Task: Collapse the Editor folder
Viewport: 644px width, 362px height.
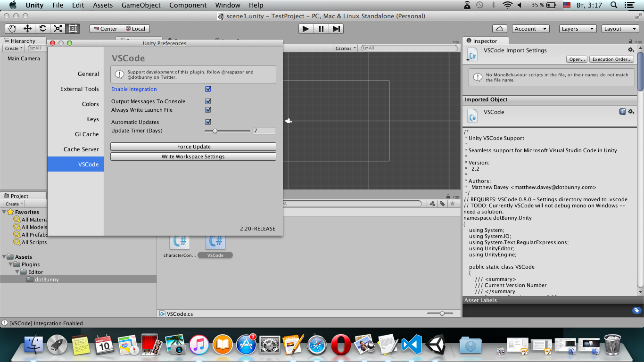Action: [x=17, y=272]
